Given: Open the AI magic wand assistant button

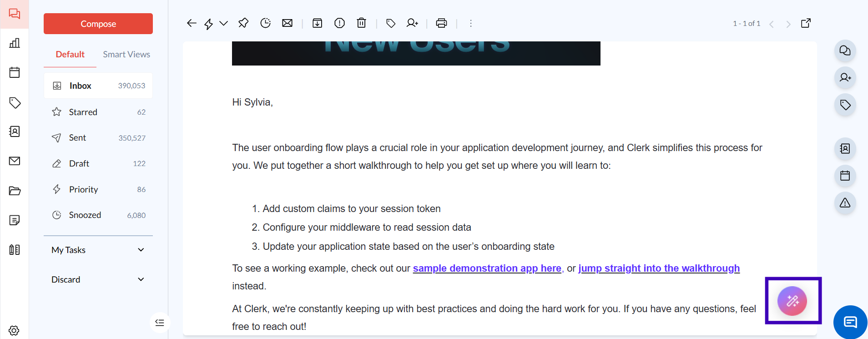Looking at the screenshot, I should pyautogui.click(x=792, y=301).
